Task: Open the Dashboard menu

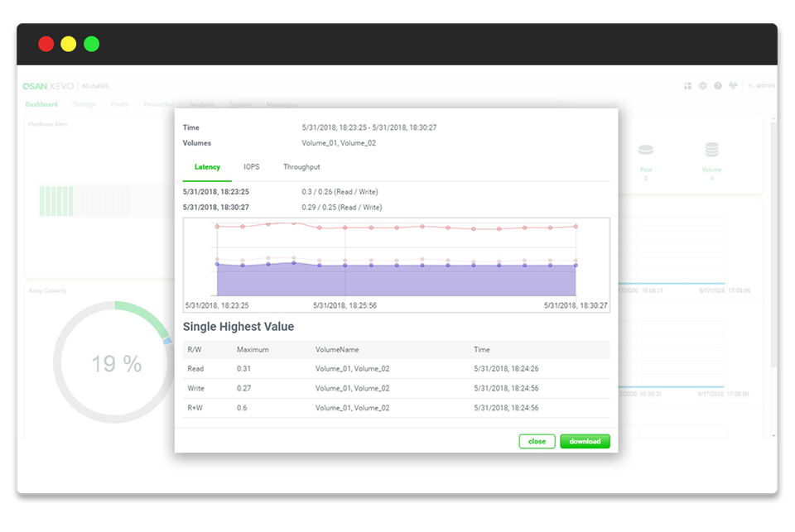Action: click(41, 104)
